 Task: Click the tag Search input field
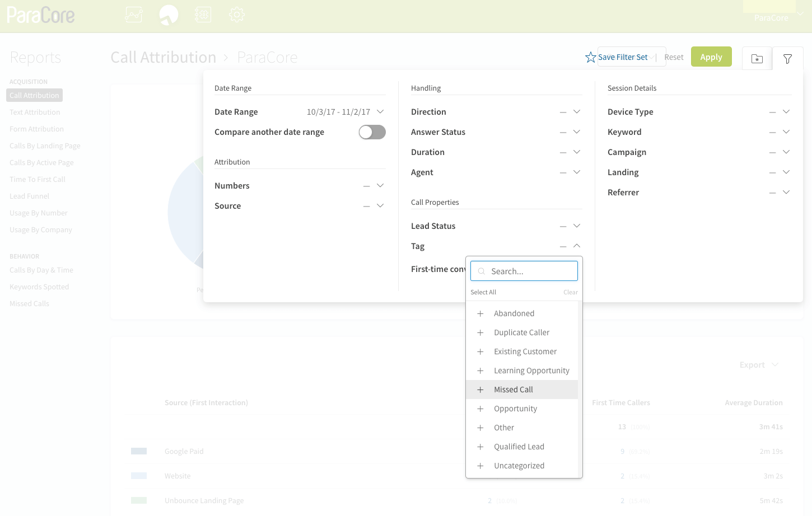524,271
